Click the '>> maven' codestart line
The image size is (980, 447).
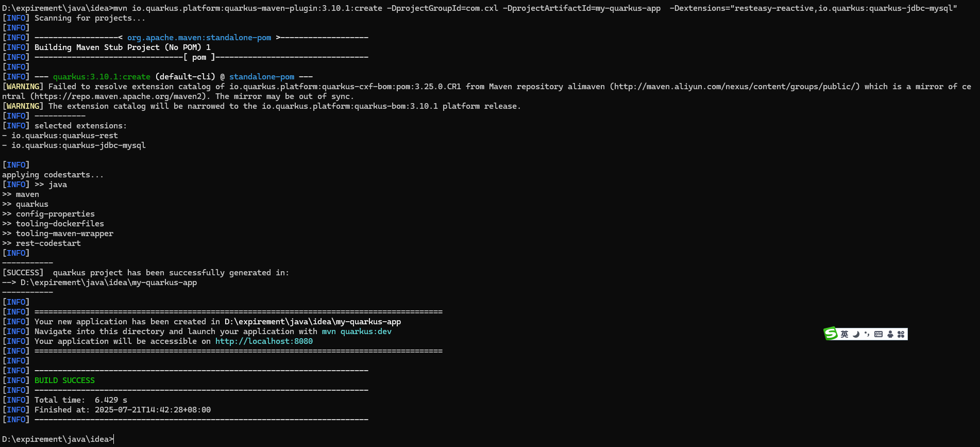point(21,194)
